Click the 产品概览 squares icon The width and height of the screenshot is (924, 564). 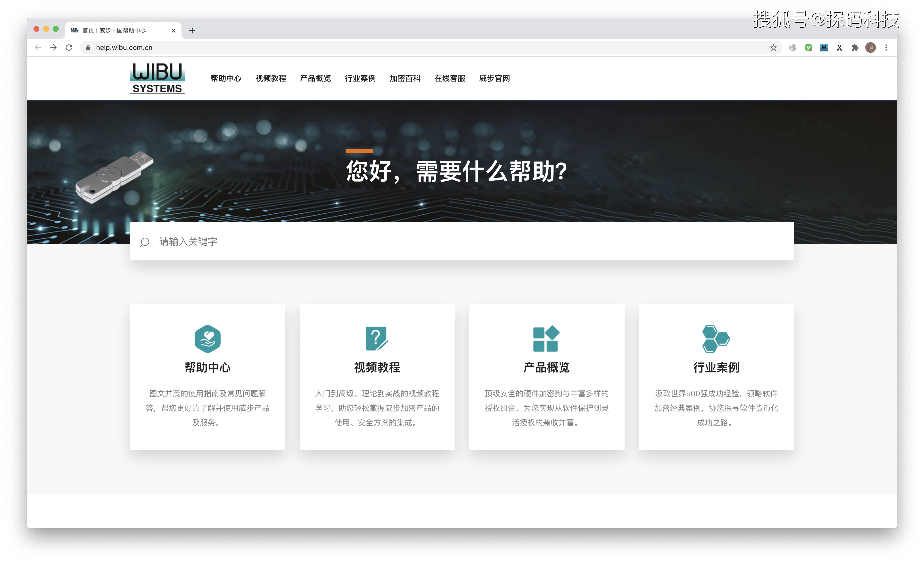pyautogui.click(x=546, y=339)
